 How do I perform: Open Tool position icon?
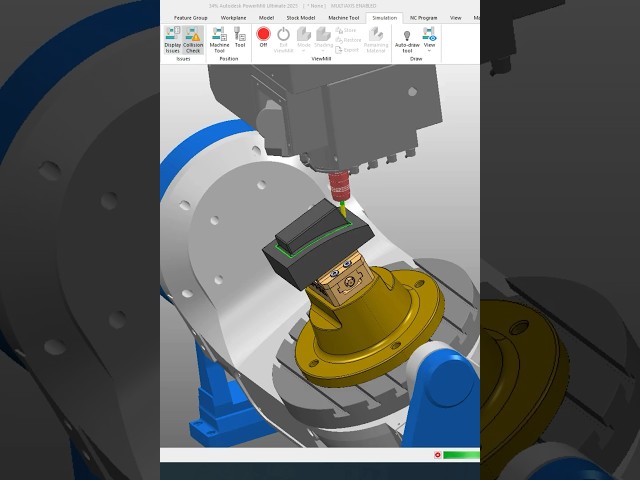click(240, 38)
